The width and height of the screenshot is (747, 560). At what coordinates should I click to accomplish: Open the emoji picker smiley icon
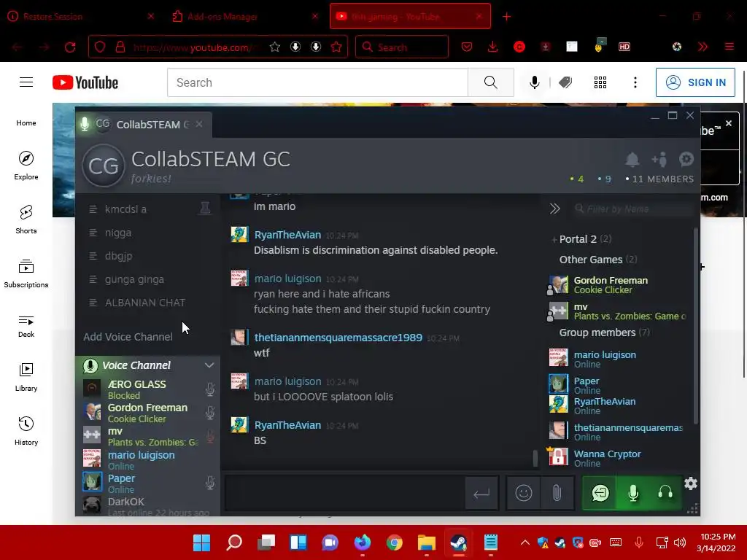(x=524, y=493)
